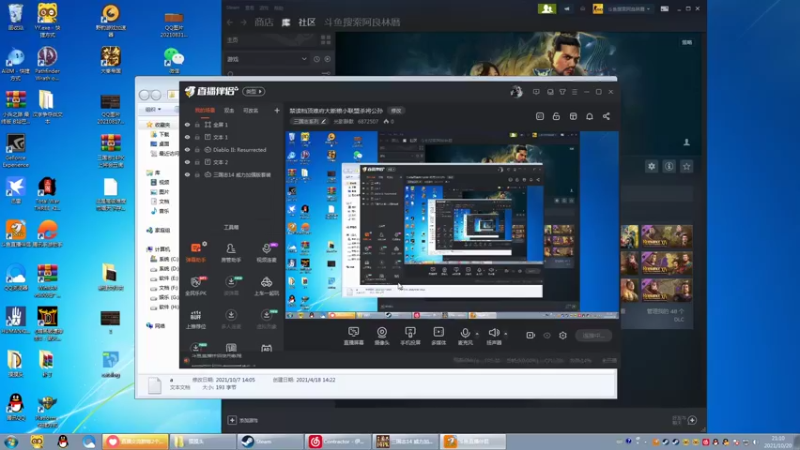
Task: Open Steam friends icon in title bar
Action: (x=547, y=9)
